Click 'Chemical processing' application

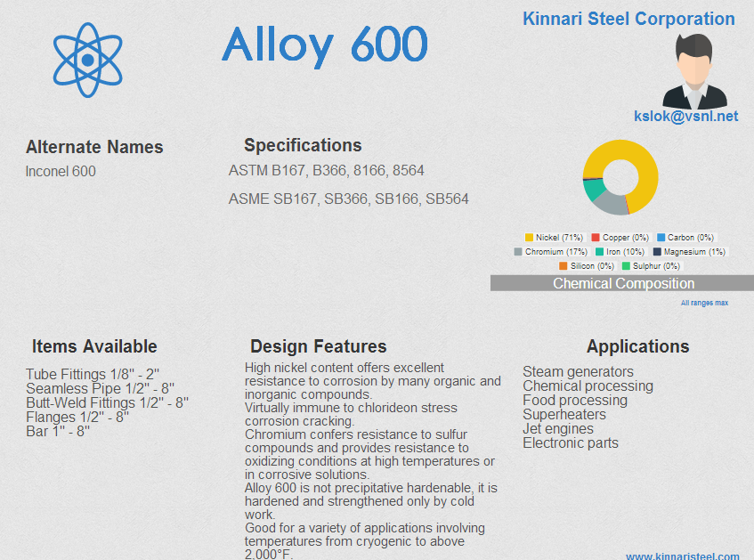[588, 386]
